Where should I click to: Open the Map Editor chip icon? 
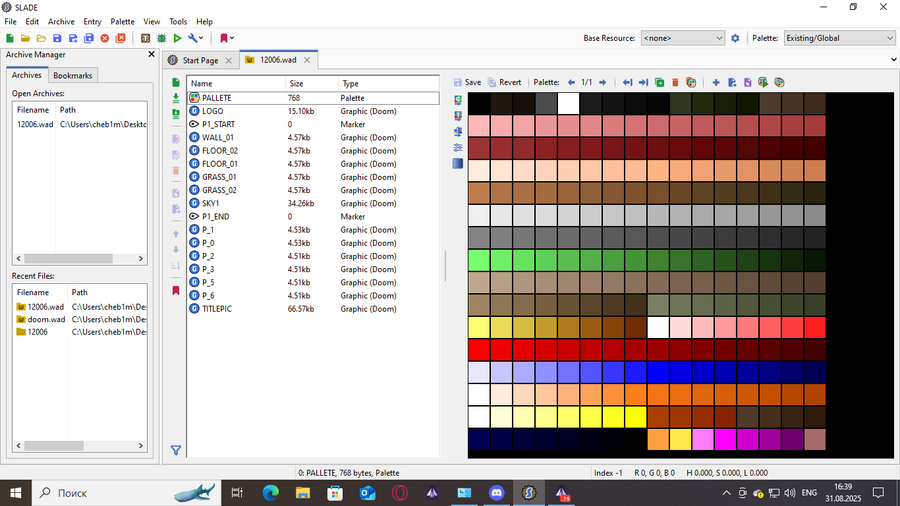point(161,38)
